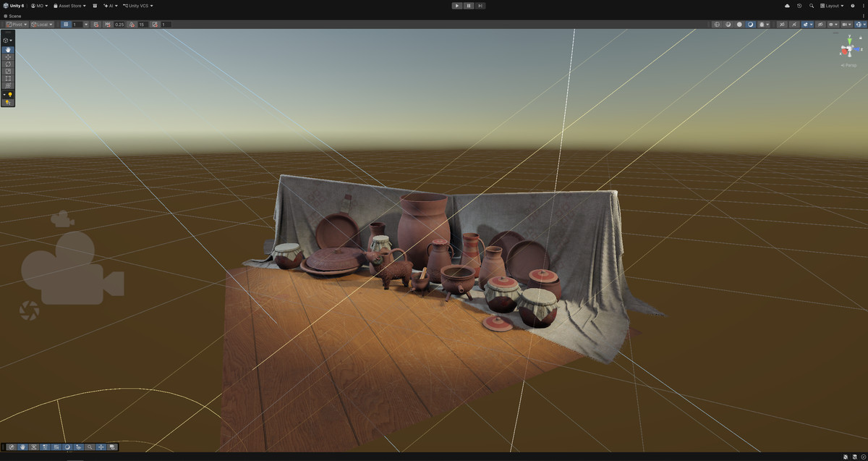
Task: Open the AI menu
Action: [x=110, y=6]
